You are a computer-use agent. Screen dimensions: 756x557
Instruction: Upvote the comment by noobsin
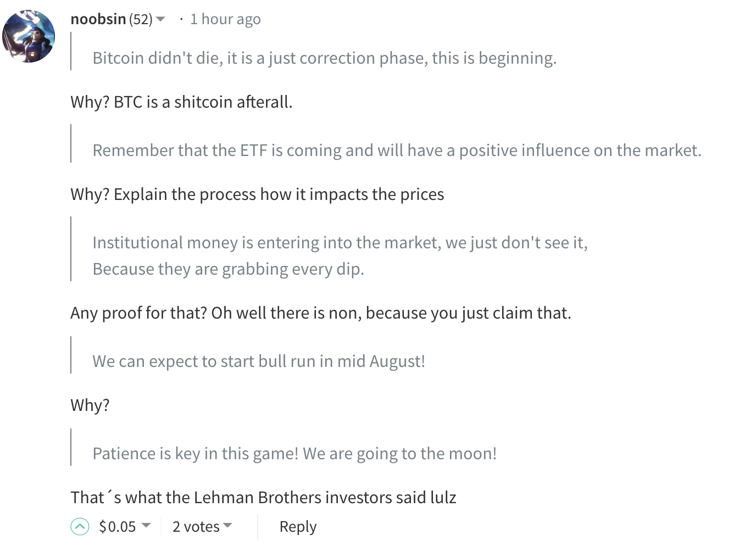[80, 527]
